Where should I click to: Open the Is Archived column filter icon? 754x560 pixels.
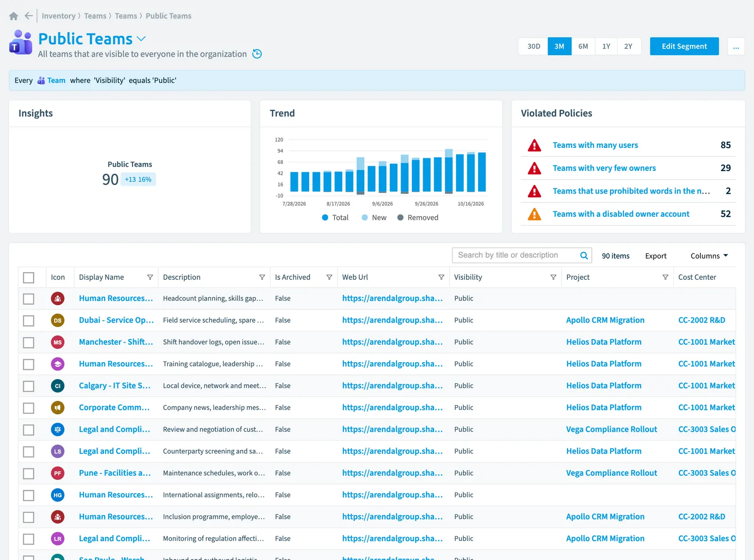[x=329, y=277]
